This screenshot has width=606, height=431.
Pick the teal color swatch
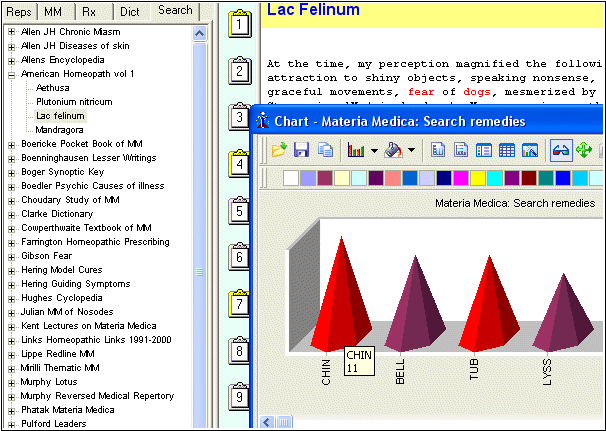[546, 178]
